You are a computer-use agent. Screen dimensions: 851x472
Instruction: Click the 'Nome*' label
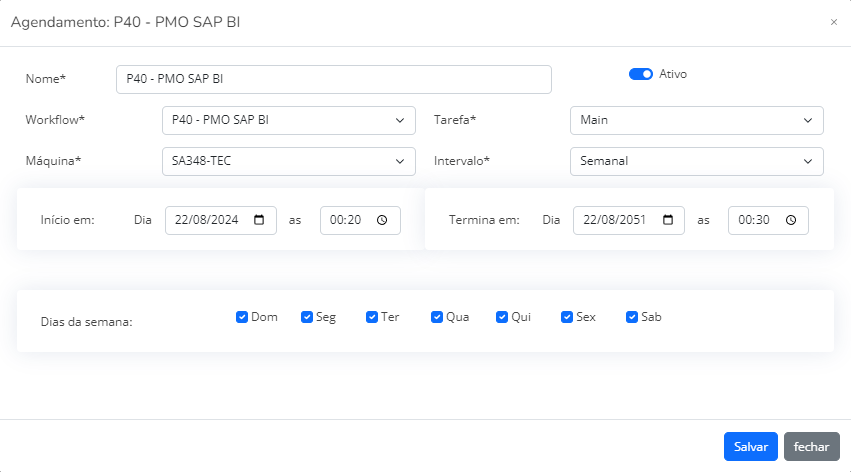click(x=46, y=79)
